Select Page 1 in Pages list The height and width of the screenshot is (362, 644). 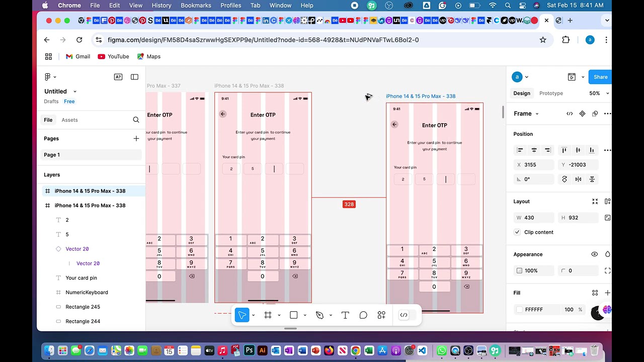[91, 155]
